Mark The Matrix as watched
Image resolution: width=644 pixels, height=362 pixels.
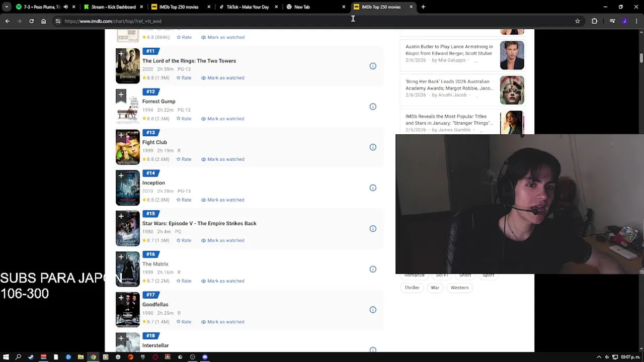click(x=222, y=281)
